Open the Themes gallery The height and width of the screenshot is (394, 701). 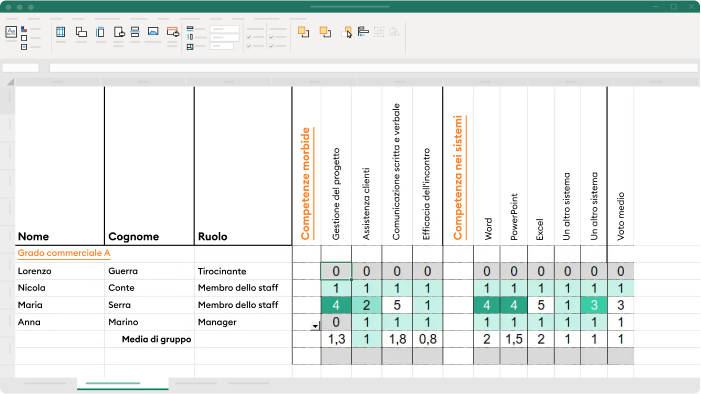(x=11, y=32)
